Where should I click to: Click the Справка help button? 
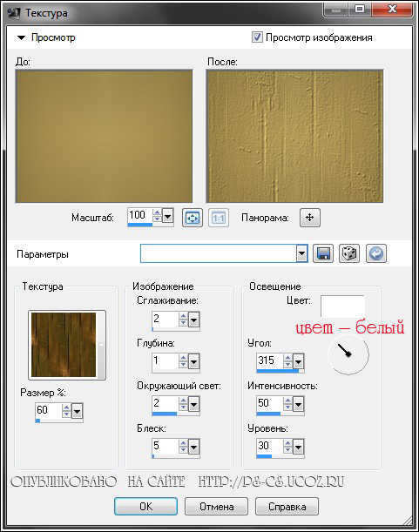[287, 507]
